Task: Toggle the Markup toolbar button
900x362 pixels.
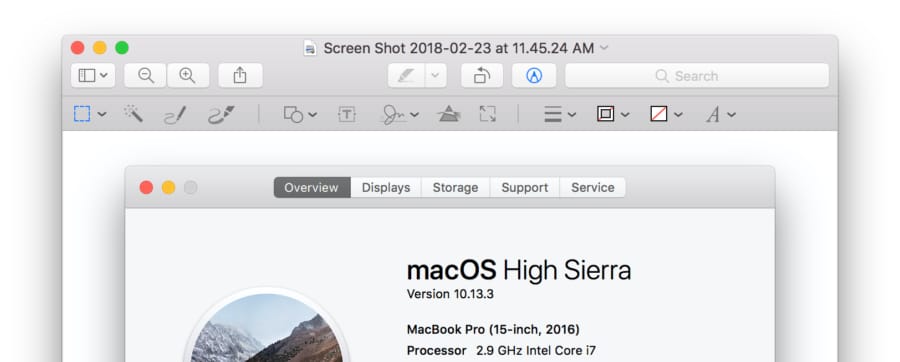Action: tap(534, 76)
